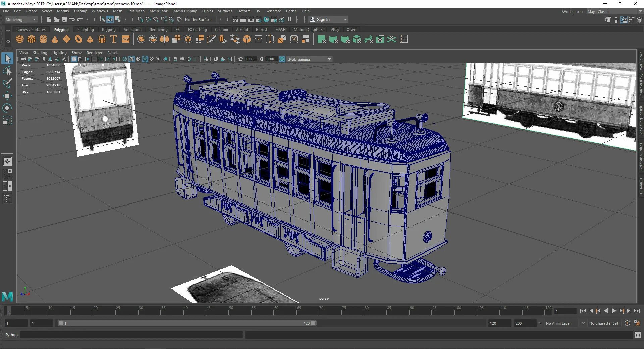This screenshot has height=349, width=644.
Task: Open the Edit Mesh menu
Action: click(136, 11)
